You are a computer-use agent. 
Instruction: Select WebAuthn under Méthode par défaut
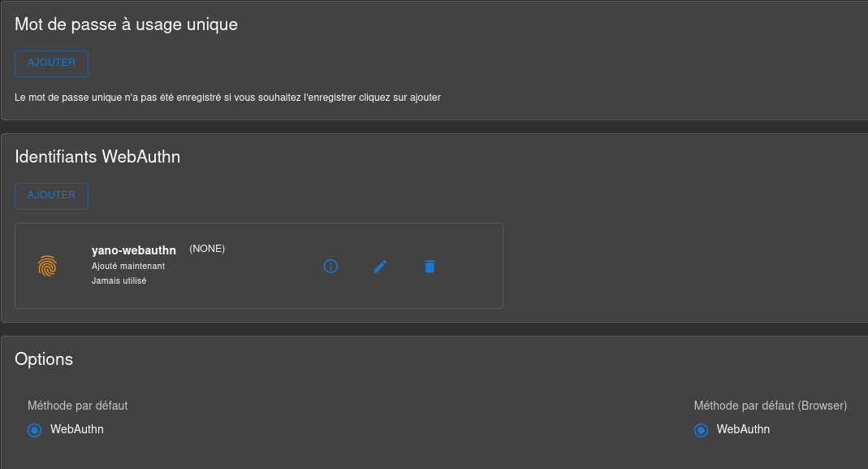point(35,430)
